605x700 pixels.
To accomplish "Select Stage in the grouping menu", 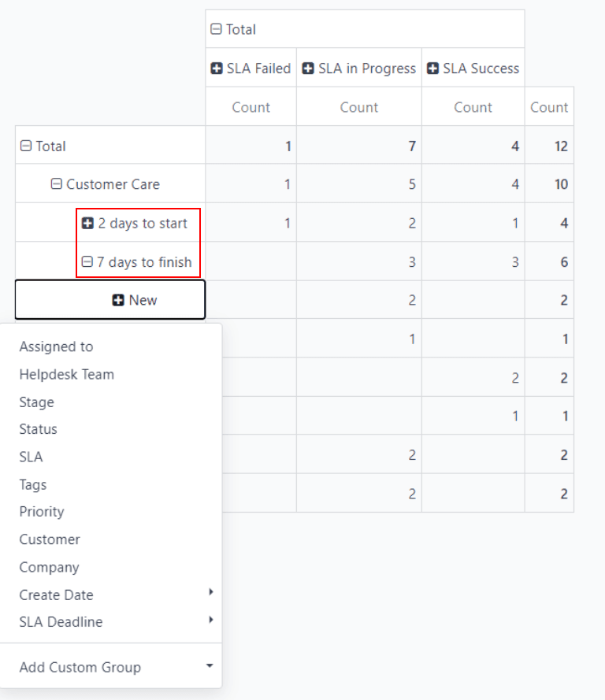I will click(37, 402).
